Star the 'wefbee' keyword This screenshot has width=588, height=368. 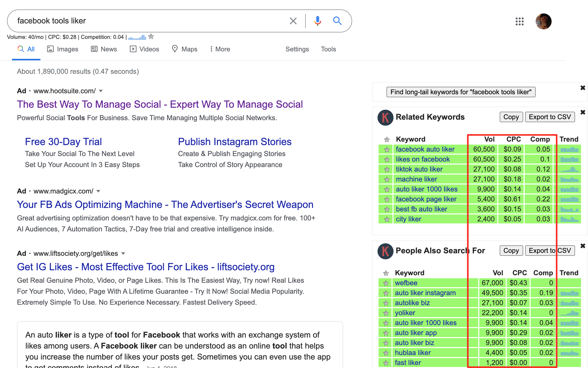point(386,283)
